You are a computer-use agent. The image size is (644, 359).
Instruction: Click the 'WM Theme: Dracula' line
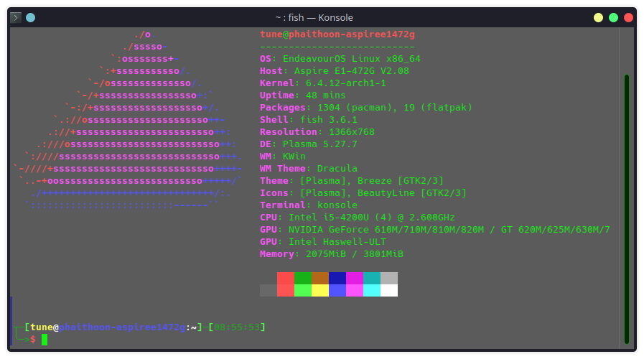point(309,169)
